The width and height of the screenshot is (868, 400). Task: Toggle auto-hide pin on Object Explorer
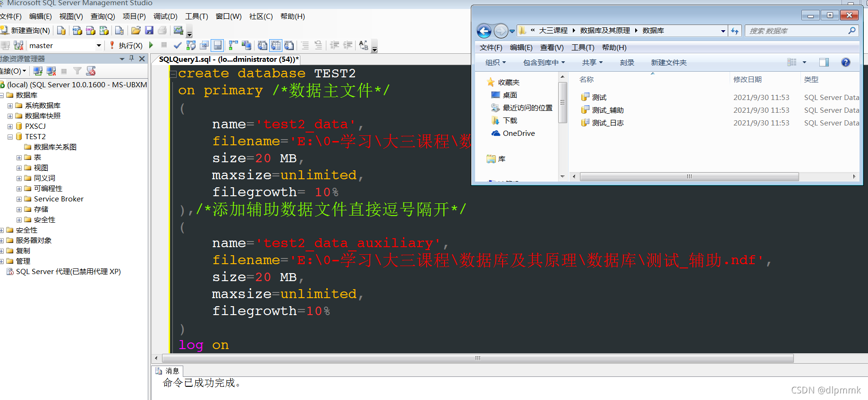tap(131, 58)
